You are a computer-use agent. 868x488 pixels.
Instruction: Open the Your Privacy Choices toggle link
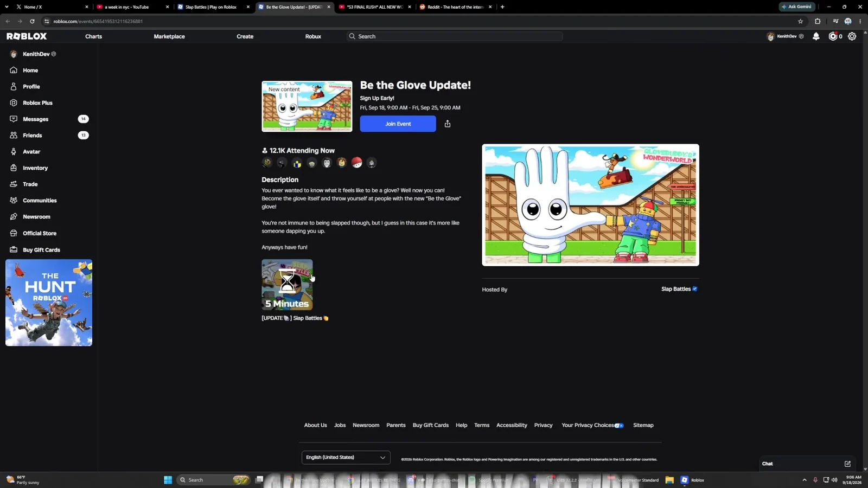pyautogui.click(x=593, y=425)
